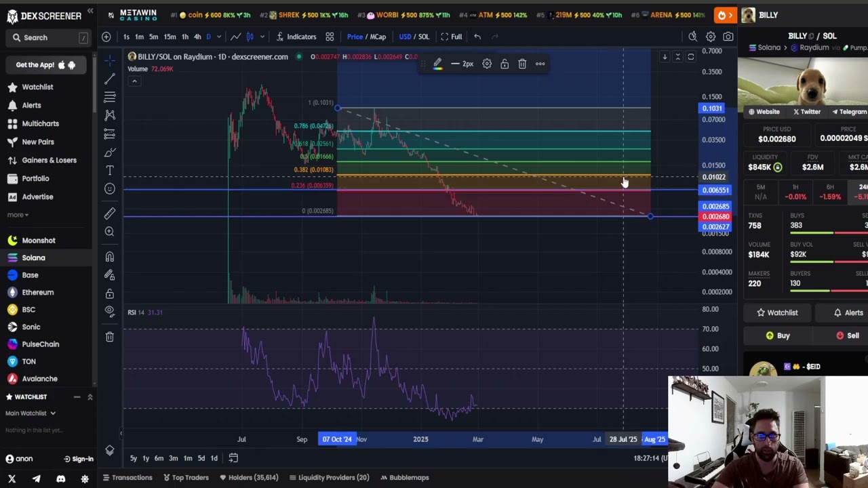
Task: Toggle USD / SOL denomination
Action: point(414,37)
